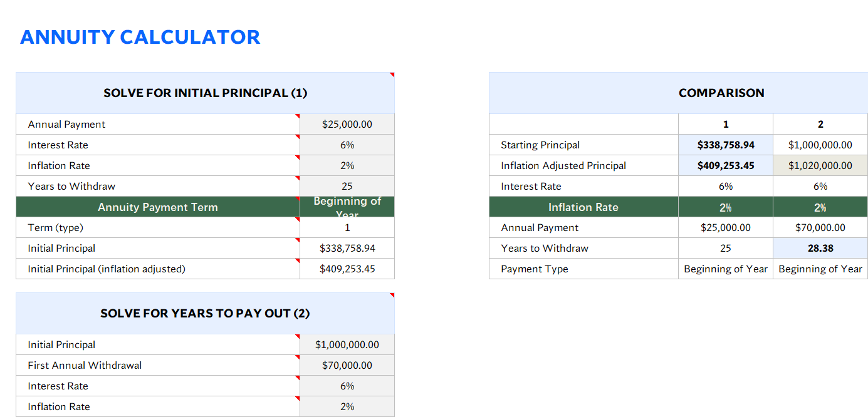Select the COMPARISON header cell
The width and height of the screenshot is (868, 417).
tap(678, 93)
